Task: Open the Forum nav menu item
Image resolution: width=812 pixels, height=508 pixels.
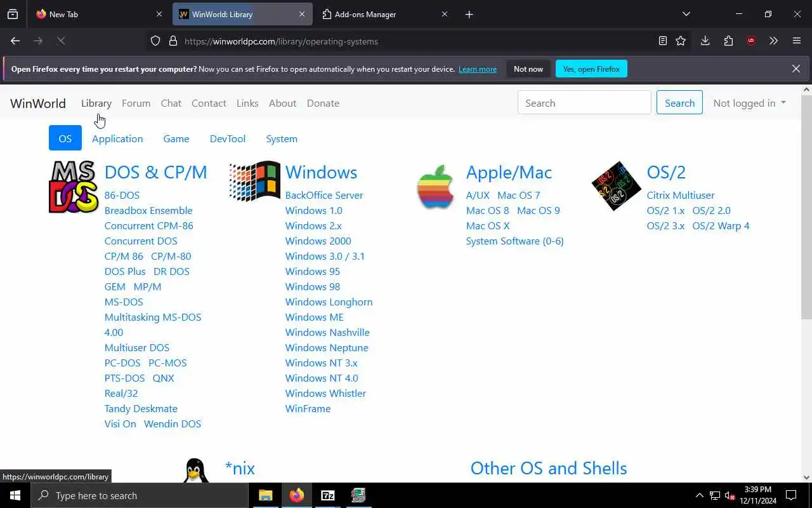Action: click(136, 103)
